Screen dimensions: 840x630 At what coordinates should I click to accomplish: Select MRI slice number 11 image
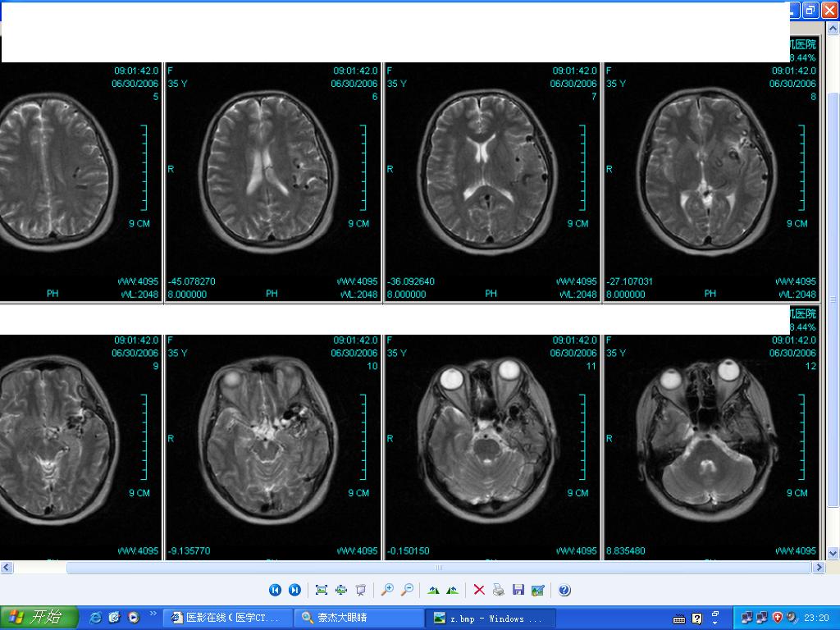point(492,447)
